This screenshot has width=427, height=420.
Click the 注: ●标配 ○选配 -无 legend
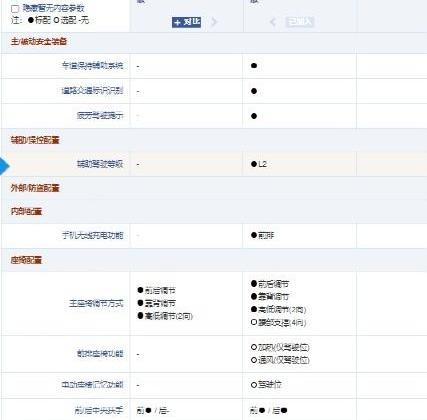click(x=50, y=20)
